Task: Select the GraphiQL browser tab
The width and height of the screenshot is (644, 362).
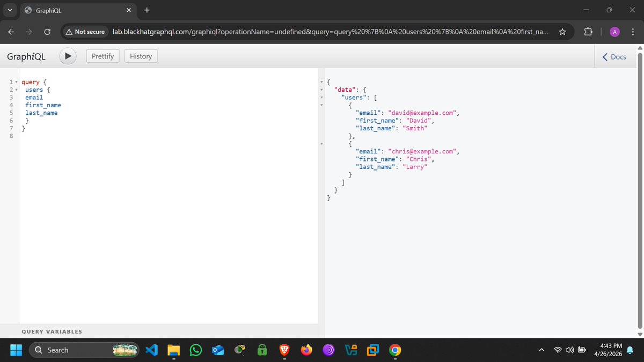Action: tap(78, 10)
